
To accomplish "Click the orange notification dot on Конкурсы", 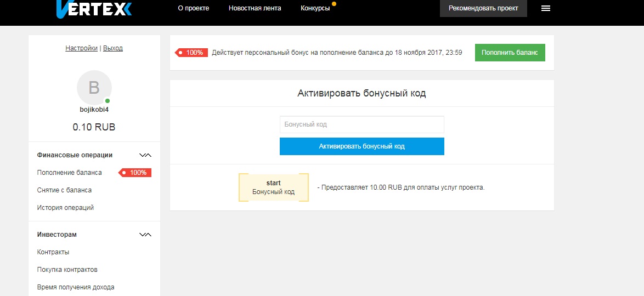I will (x=334, y=4).
